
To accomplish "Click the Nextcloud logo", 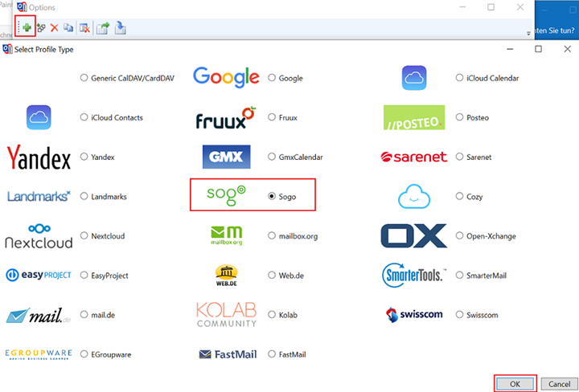I will [39, 236].
